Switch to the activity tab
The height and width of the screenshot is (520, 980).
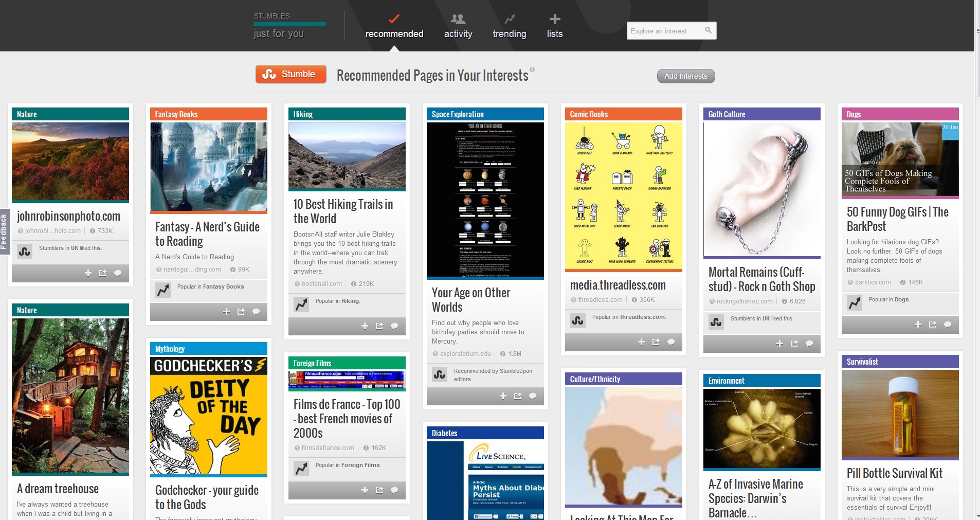pos(458,26)
